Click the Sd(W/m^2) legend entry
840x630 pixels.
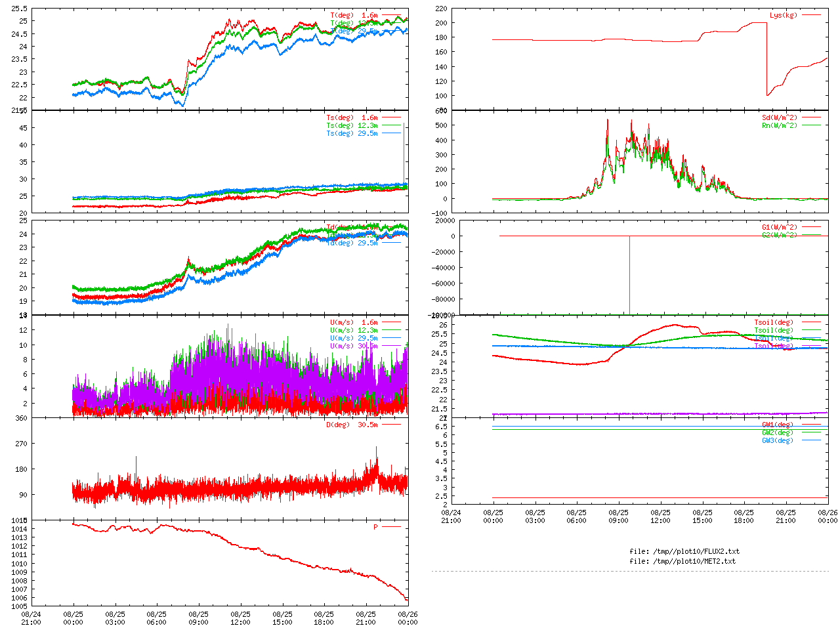[x=791, y=118]
